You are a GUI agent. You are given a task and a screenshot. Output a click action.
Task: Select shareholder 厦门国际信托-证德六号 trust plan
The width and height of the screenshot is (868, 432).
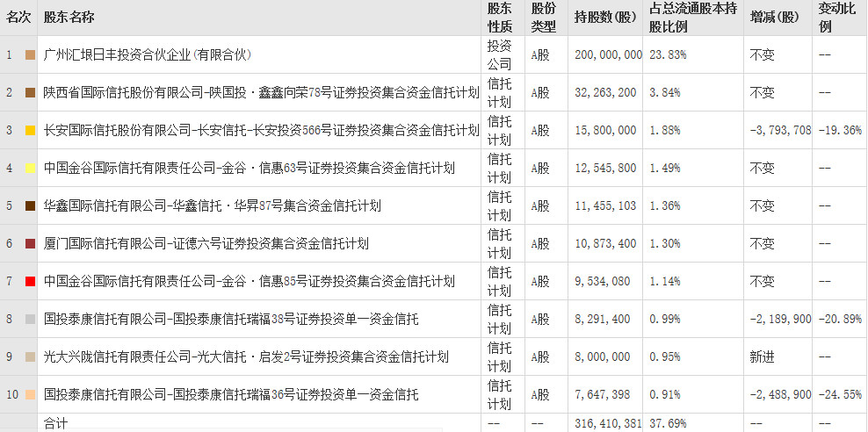(x=206, y=243)
